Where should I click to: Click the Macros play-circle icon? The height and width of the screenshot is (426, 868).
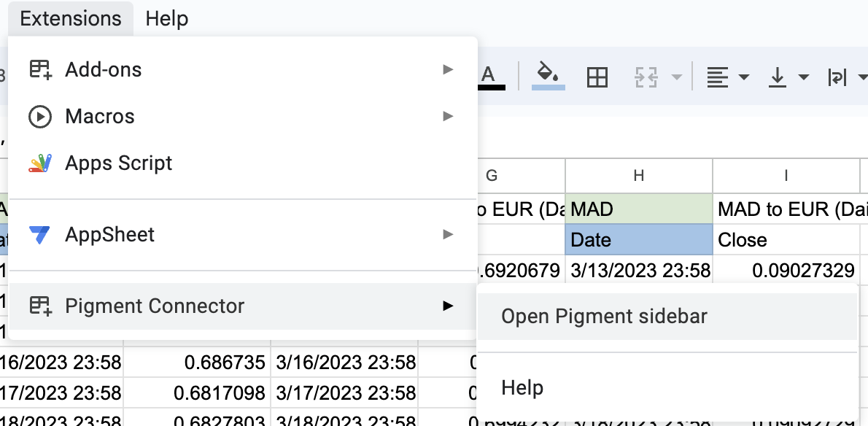click(x=40, y=117)
